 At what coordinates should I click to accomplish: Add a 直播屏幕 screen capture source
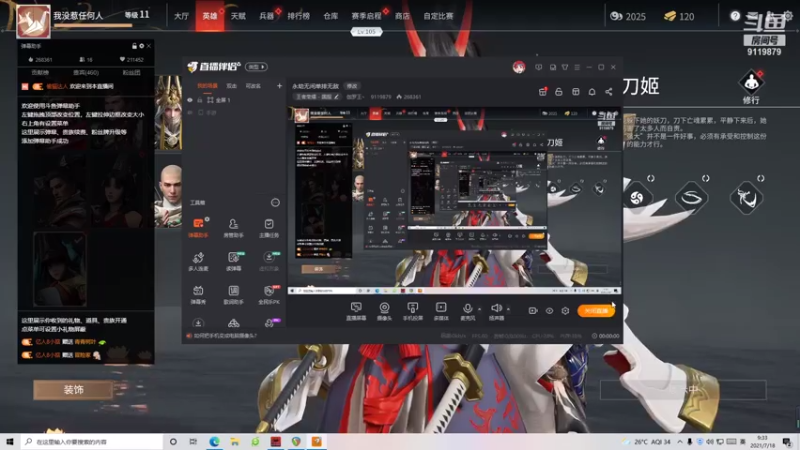[x=356, y=311]
